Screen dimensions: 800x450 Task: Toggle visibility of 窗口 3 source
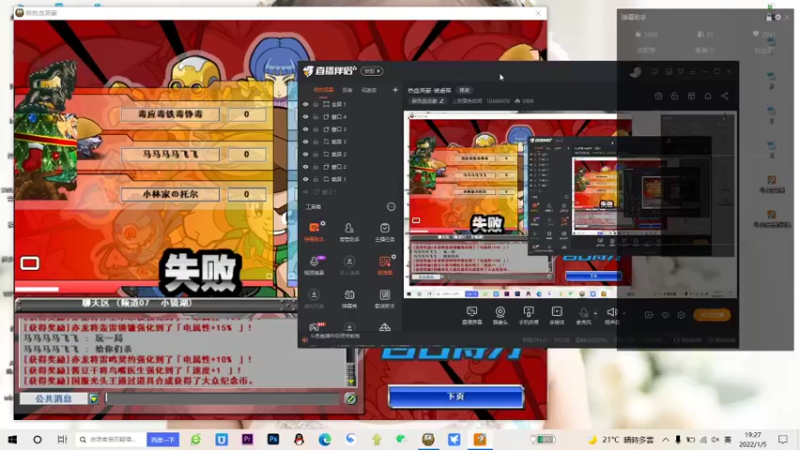tap(306, 129)
